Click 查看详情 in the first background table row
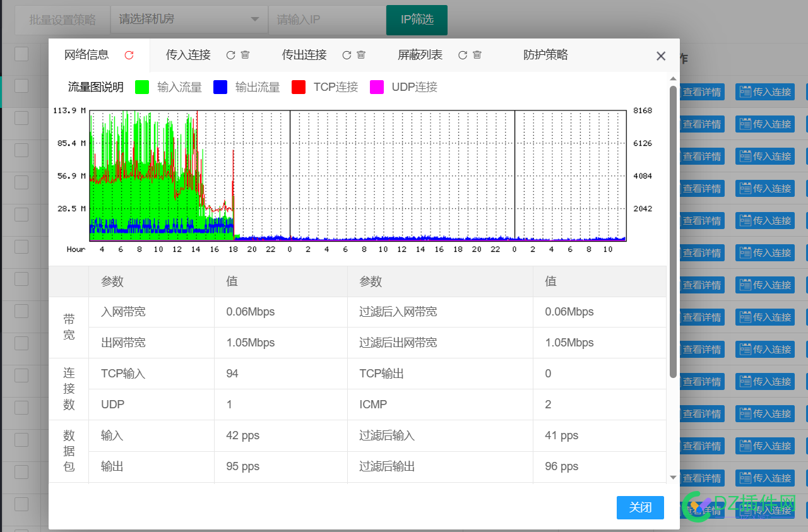This screenshot has width=808, height=532. coord(701,92)
